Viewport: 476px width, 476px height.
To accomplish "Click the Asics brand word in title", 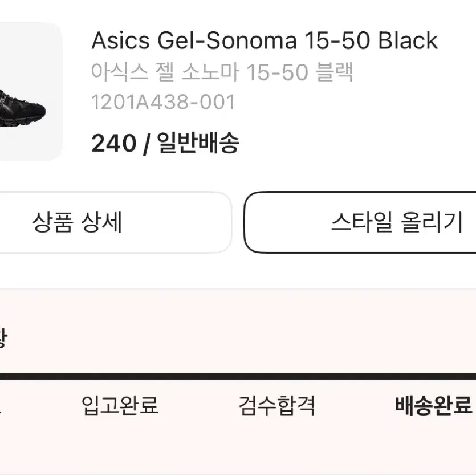I will (x=120, y=40).
